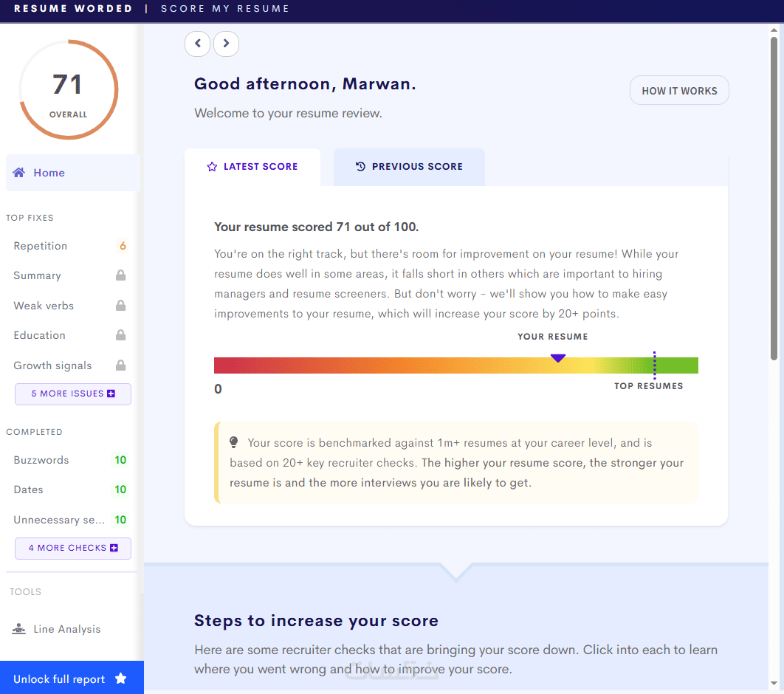Click the Repetition score badge 6
Screen dimensions: 784x694
[123, 246]
